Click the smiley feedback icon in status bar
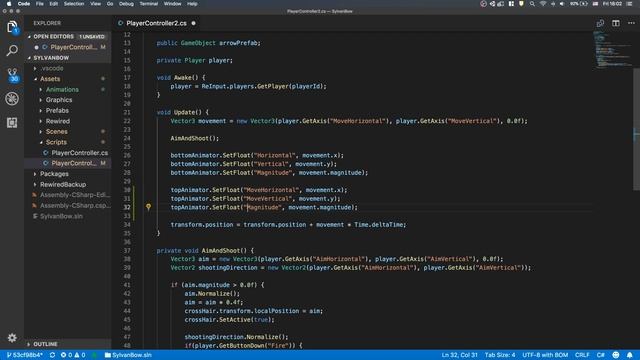 [616, 355]
